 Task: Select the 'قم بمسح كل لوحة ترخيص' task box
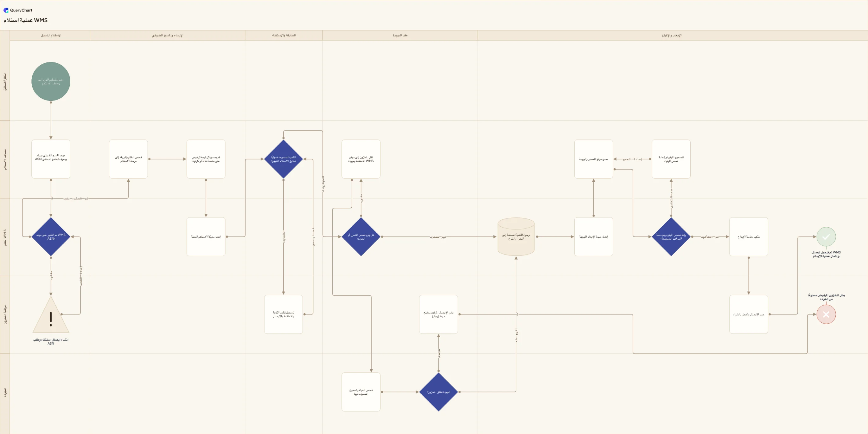(206, 159)
